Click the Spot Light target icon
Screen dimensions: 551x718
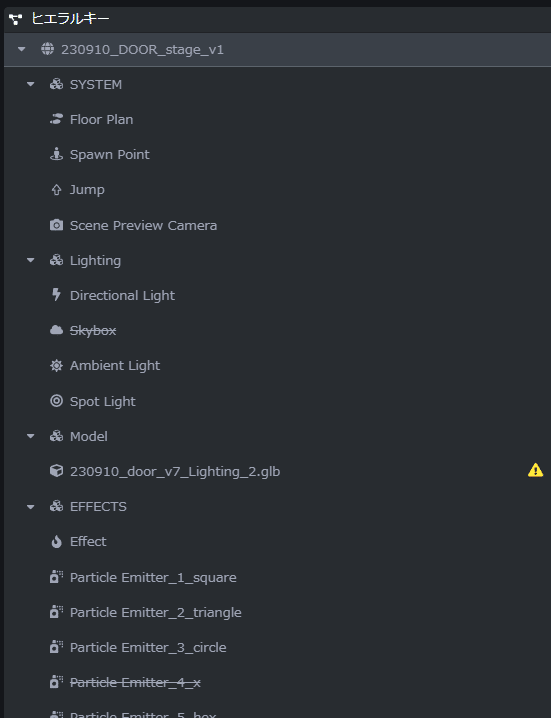click(x=56, y=401)
